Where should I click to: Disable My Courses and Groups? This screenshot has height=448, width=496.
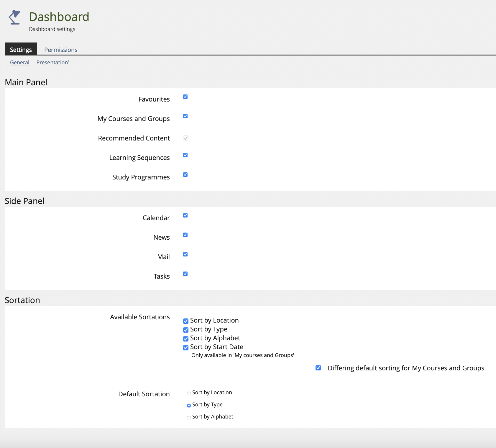coord(185,116)
